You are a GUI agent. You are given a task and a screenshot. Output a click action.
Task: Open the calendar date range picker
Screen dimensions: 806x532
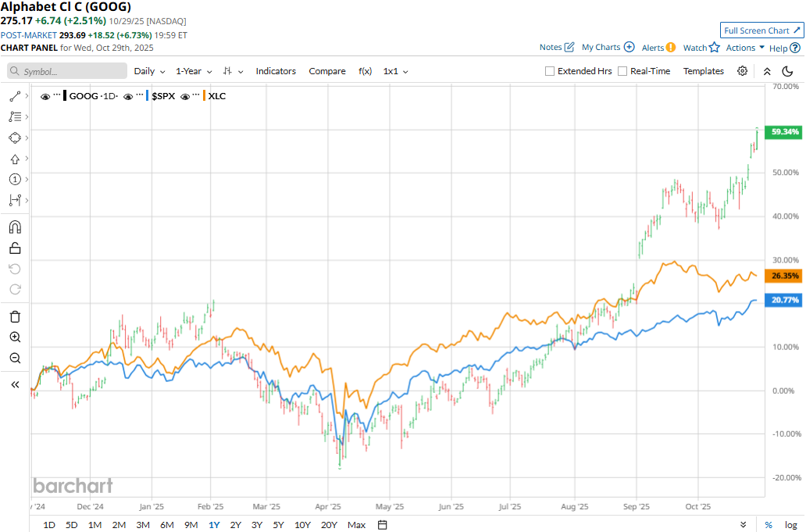(x=383, y=525)
